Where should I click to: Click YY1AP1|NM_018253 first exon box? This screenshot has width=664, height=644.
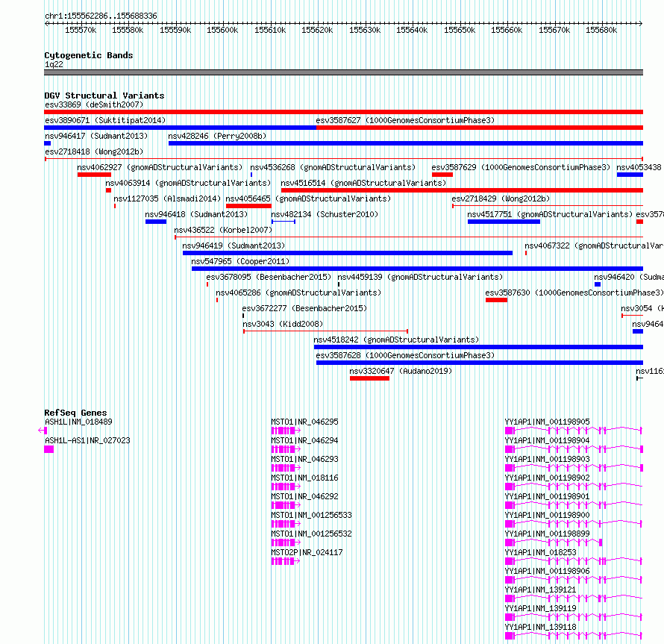[510, 561]
